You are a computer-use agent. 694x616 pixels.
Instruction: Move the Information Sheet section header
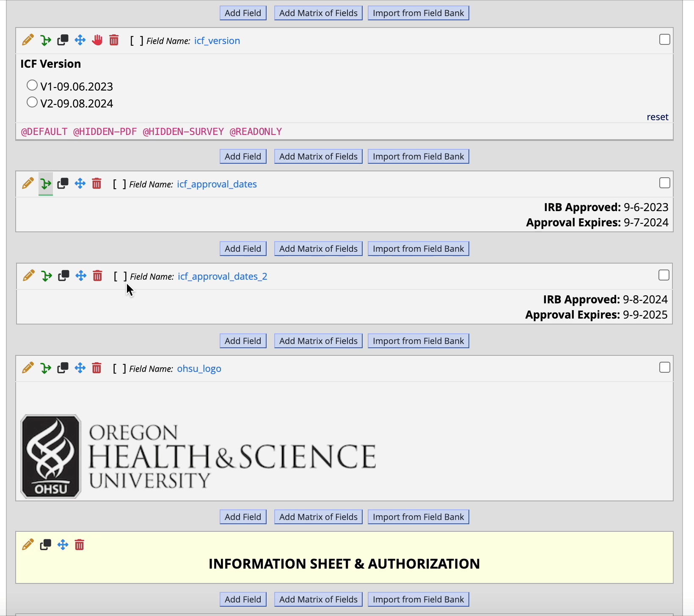tap(63, 544)
